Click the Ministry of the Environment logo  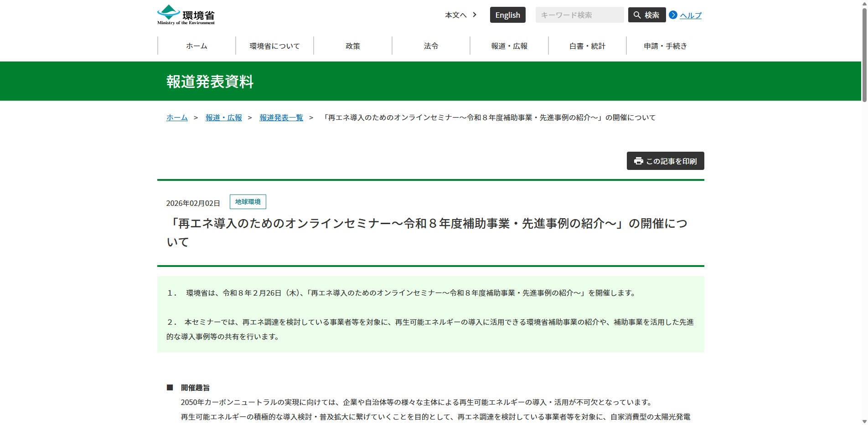(186, 15)
